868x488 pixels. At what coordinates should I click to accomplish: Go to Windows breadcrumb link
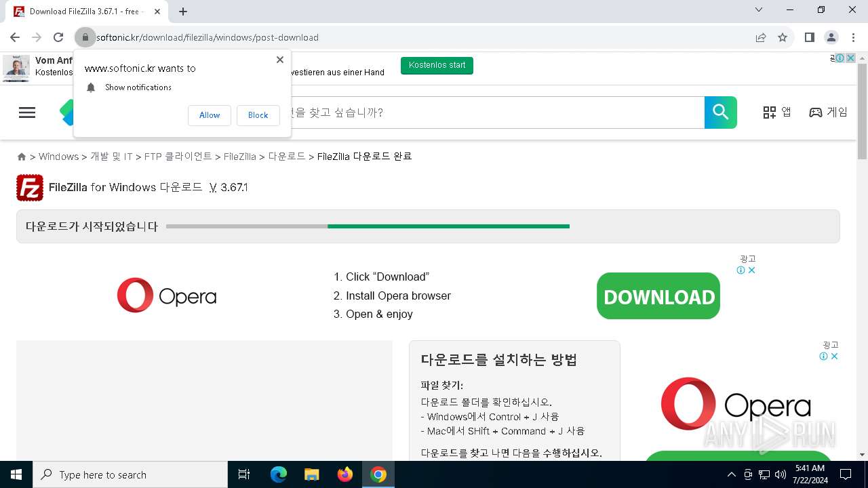(58, 157)
